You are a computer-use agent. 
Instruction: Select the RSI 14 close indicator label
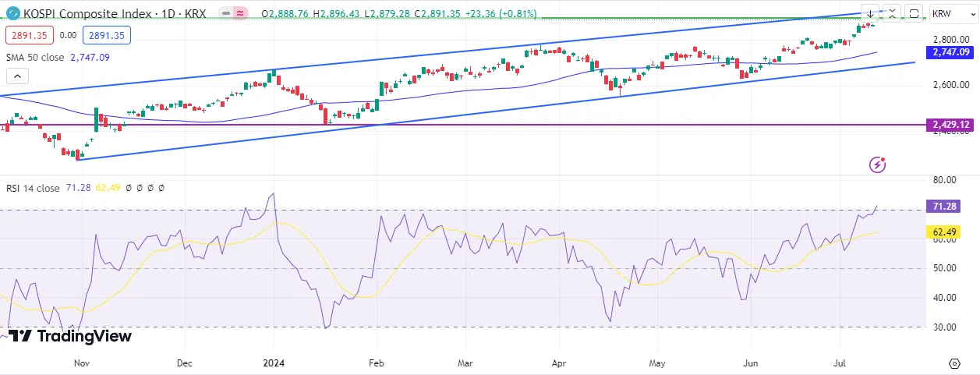pos(32,188)
